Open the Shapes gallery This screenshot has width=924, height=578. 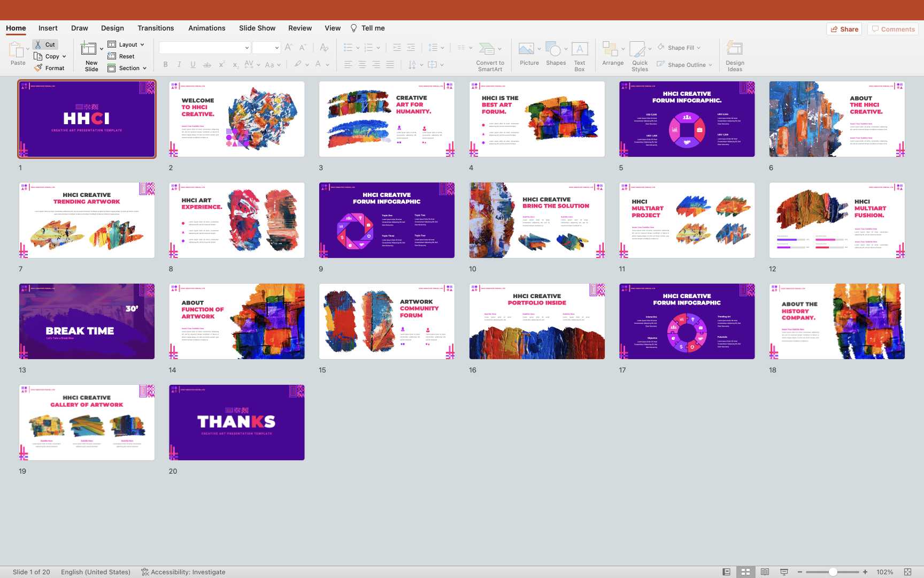tap(553, 49)
